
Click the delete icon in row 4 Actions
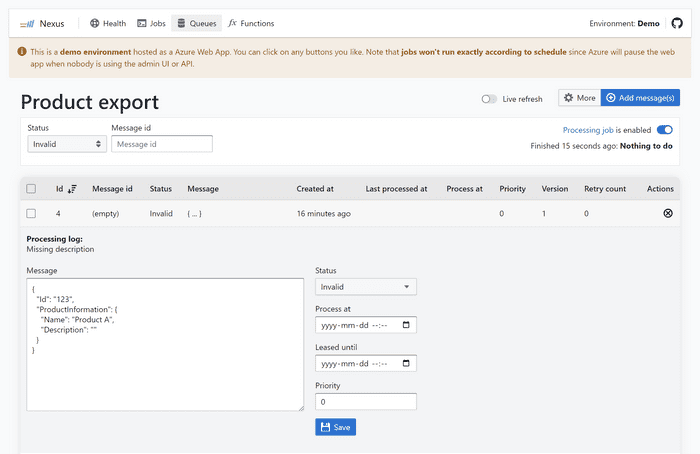click(x=668, y=213)
